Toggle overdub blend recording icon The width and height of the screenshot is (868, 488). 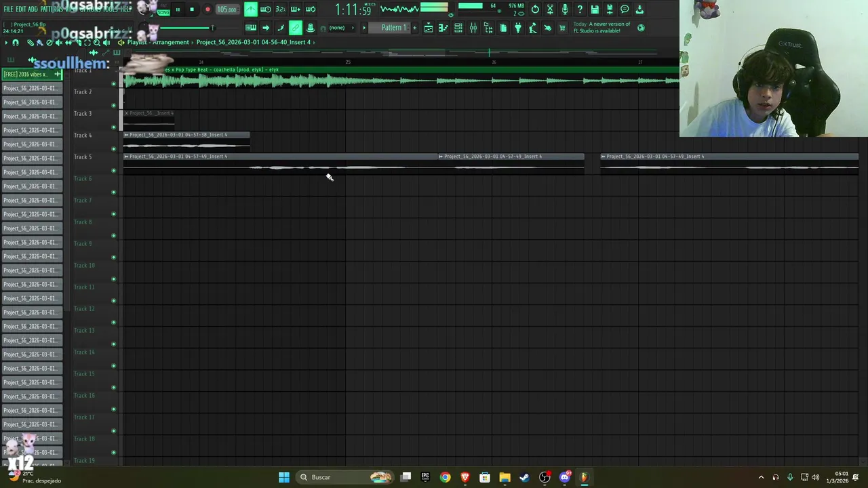pos(295,9)
